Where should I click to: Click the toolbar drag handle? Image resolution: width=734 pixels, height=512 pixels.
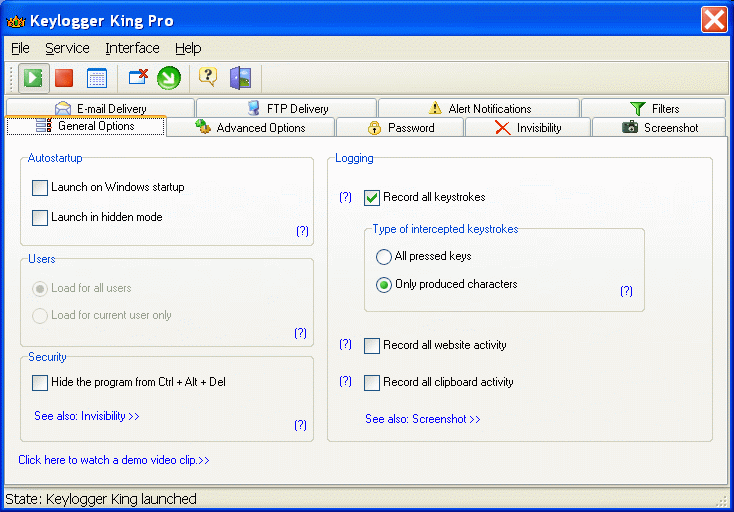point(12,78)
